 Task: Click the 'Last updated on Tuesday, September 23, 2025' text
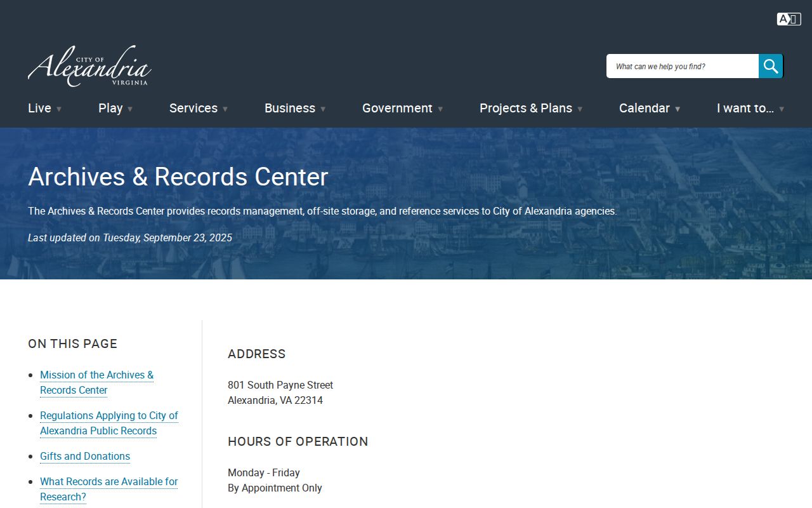(130, 237)
